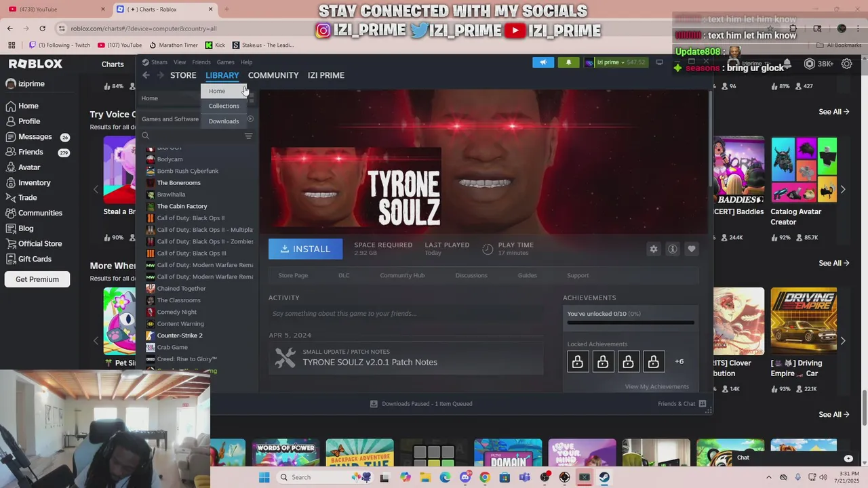868x488 pixels.
Task: Click first locked achievement icon
Action: 578,362
